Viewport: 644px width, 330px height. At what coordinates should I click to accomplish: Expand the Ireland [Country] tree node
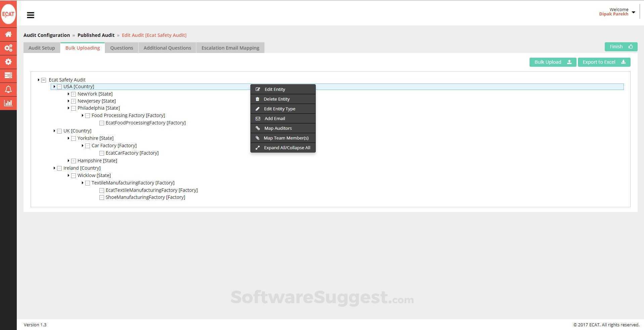coord(54,168)
